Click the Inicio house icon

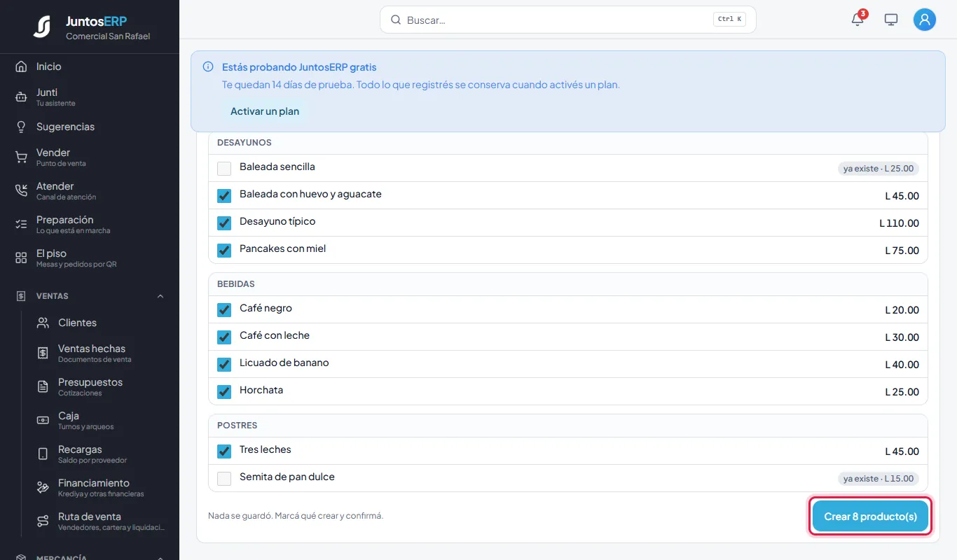pos(21,66)
